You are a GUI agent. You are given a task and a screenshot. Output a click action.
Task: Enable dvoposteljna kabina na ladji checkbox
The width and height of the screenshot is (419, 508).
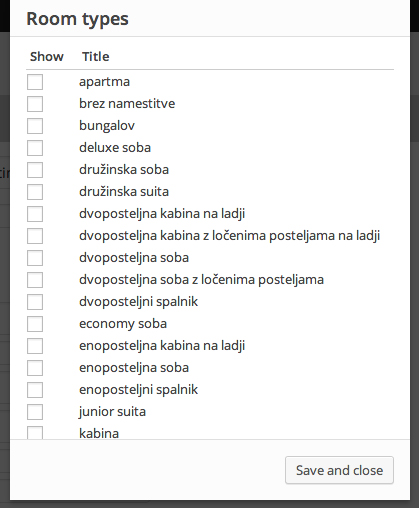pyautogui.click(x=35, y=214)
